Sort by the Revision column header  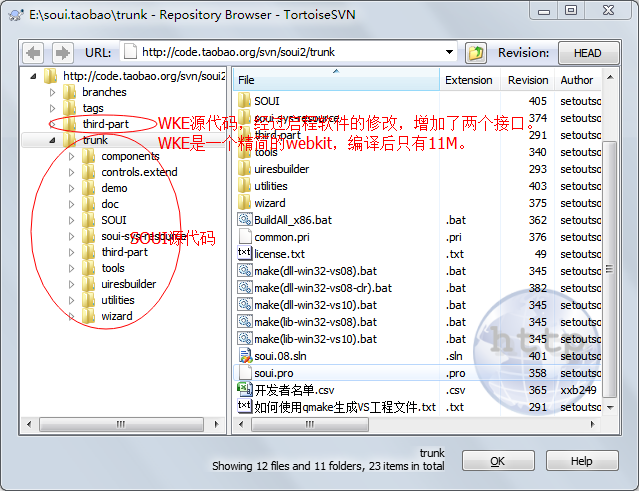tap(527, 80)
